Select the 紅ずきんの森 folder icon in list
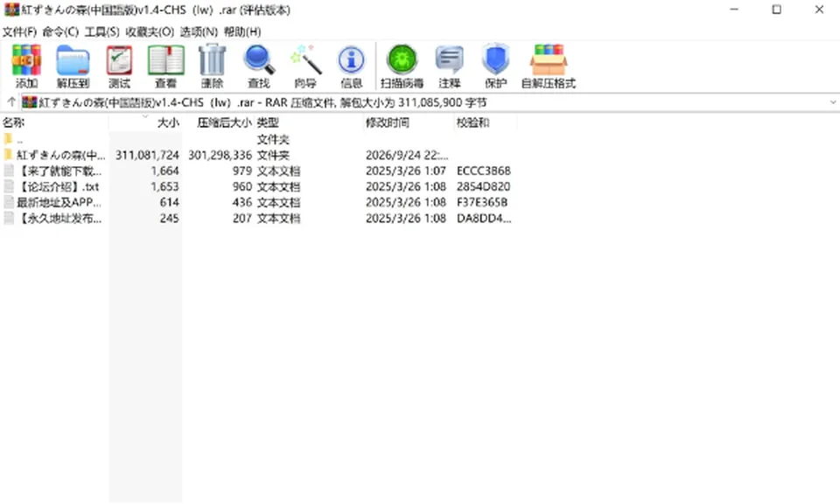This screenshot has width=840, height=504. (x=8, y=155)
